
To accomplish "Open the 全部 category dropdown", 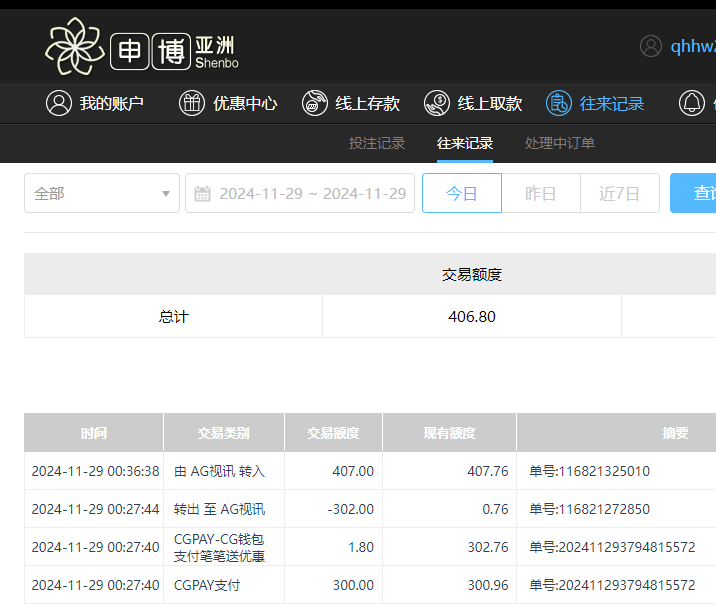I will click(x=102, y=193).
